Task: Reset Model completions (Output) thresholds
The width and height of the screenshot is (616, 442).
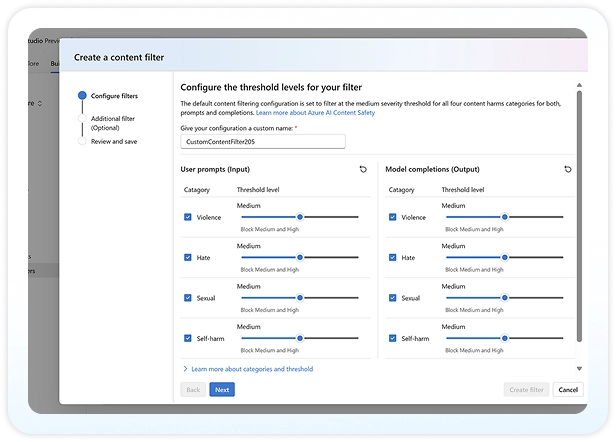Action: point(568,169)
